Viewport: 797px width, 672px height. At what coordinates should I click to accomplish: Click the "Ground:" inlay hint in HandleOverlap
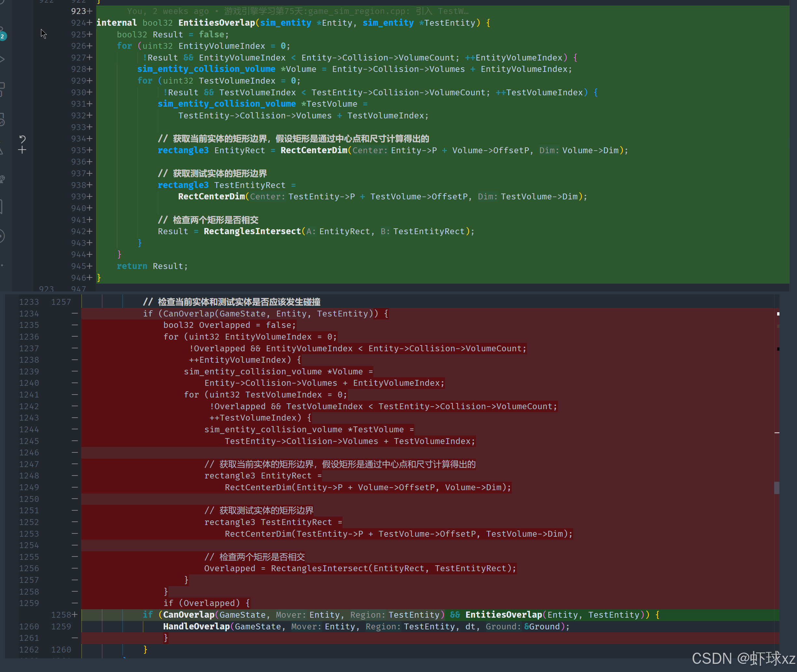pyautogui.click(x=503, y=627)
